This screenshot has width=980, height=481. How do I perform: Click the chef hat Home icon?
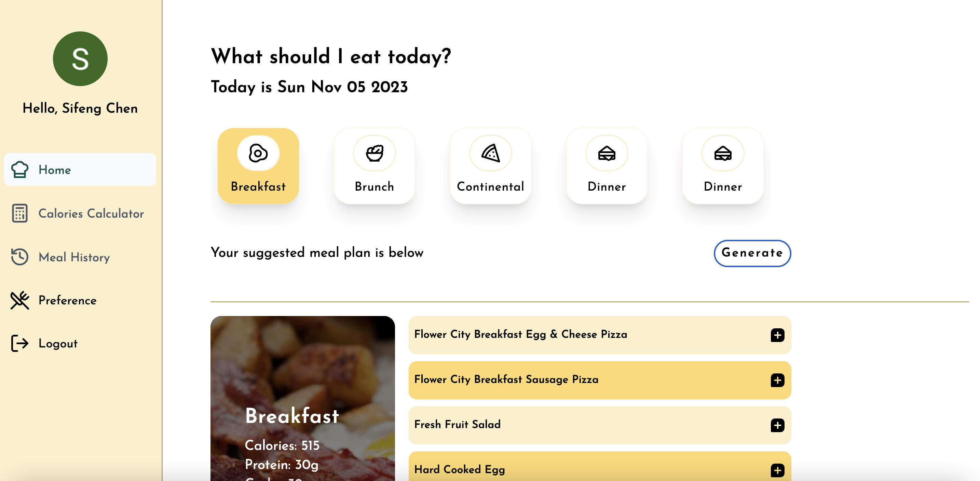pos(20,169)
